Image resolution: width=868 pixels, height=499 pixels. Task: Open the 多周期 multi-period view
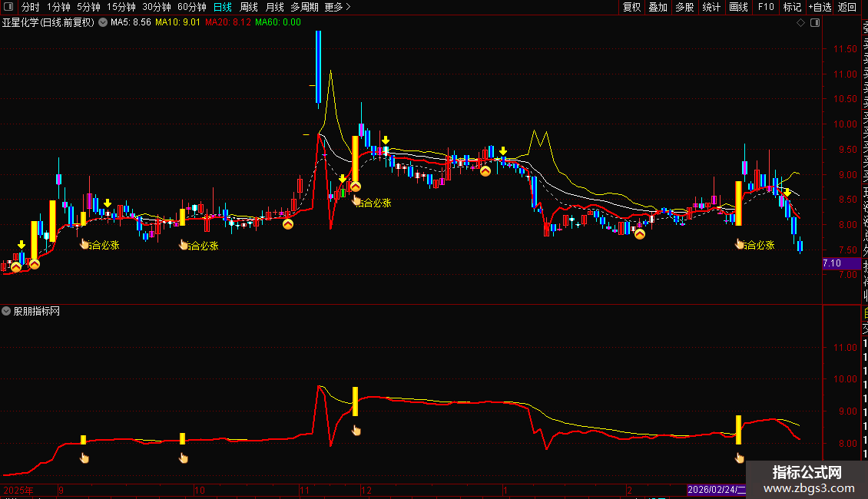click(304, 7)
